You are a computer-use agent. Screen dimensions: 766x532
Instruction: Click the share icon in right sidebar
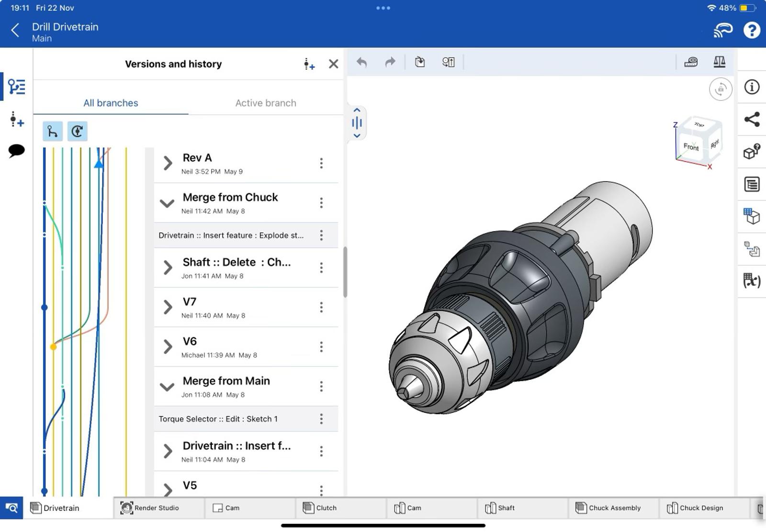pyautogui.click(x=752, y=120)
